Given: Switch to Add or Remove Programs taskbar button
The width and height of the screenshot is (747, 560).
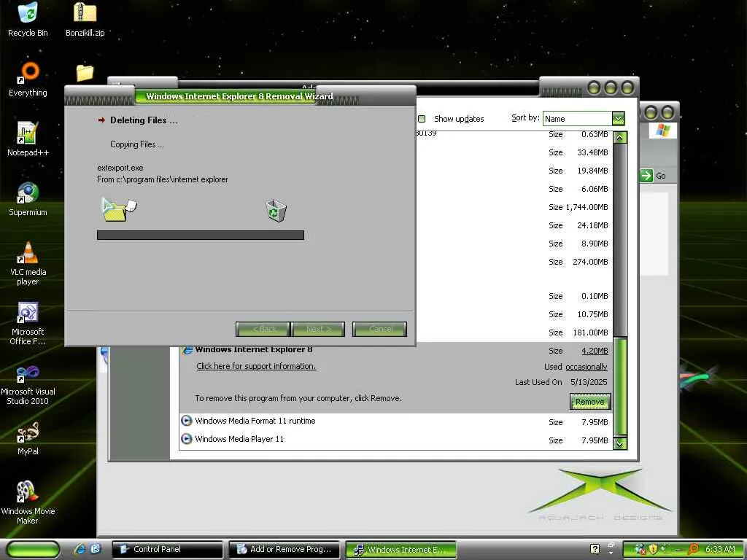Looking at the screenshot, I should [x=284, y=550].
